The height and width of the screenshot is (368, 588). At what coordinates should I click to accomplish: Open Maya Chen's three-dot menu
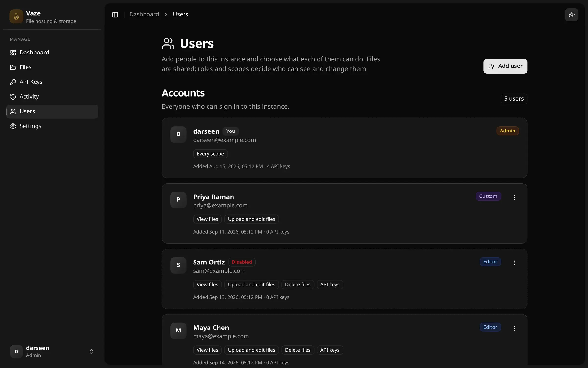pyautogui.click(x=515, y=328)
